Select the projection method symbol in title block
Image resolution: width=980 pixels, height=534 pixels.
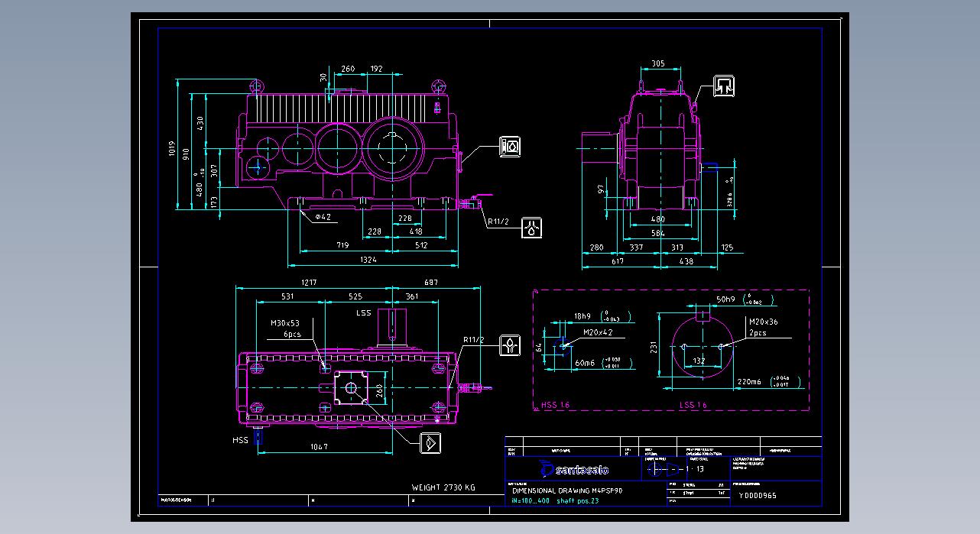(x=662, y=469)
